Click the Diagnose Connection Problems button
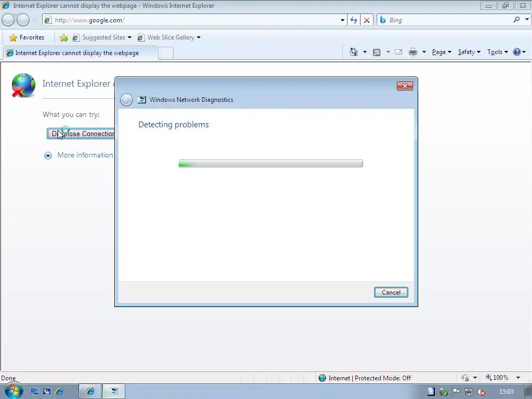Image resolution: width=532 pixels, height=399 pixels. point(81,134)
